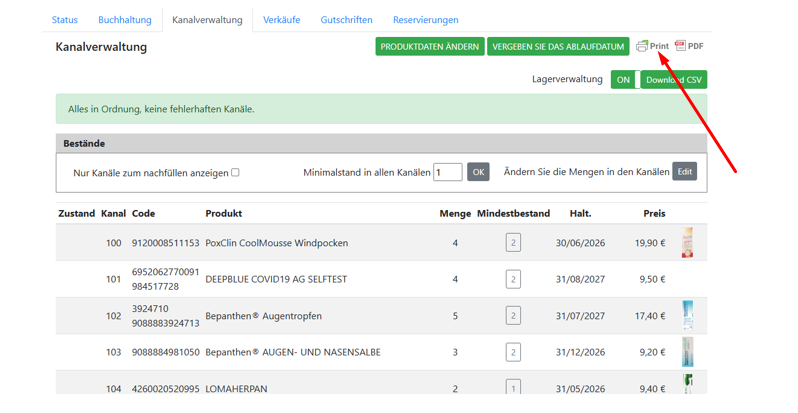Open LOMAHERPAN product thumbnail

pos(688,384)
